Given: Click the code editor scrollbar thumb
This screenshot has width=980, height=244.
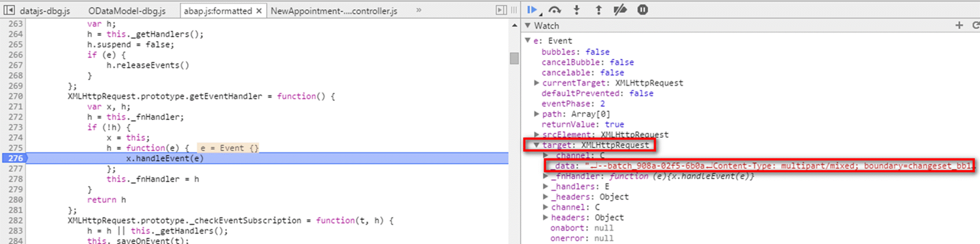Looking at the screenshot, I should click(x=514, y=58).
